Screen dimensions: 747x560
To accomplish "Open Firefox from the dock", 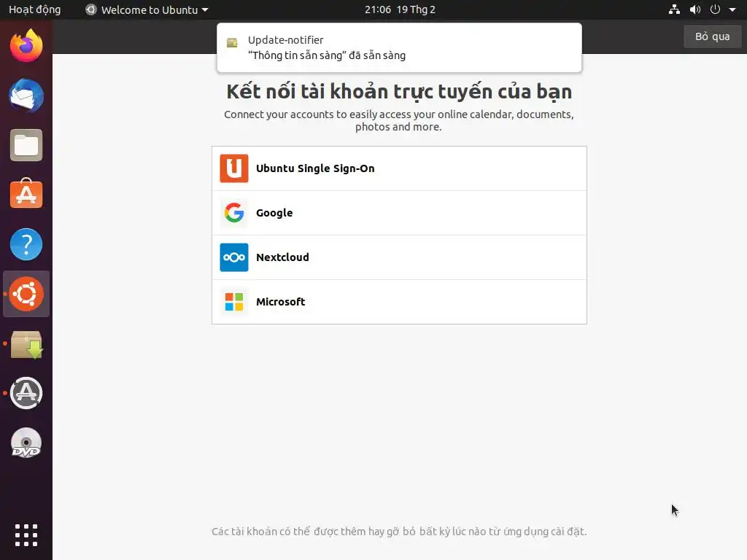I will coord(26,46).
